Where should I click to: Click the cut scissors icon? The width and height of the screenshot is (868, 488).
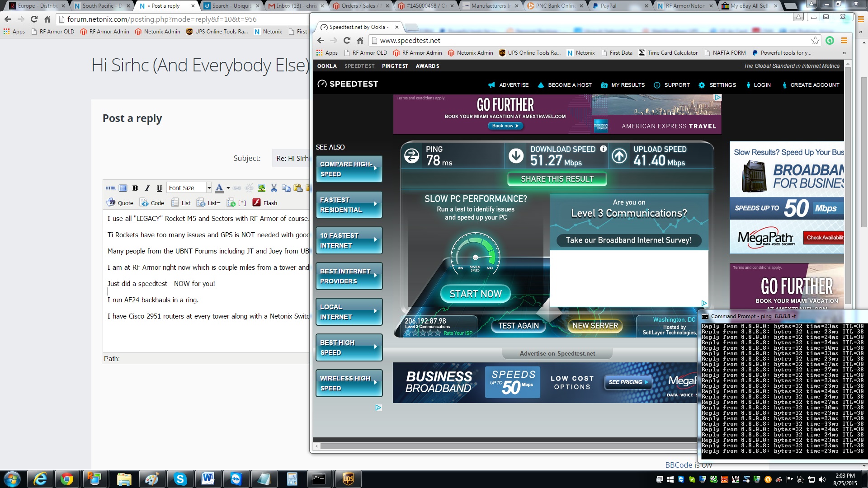pos(274,188)
